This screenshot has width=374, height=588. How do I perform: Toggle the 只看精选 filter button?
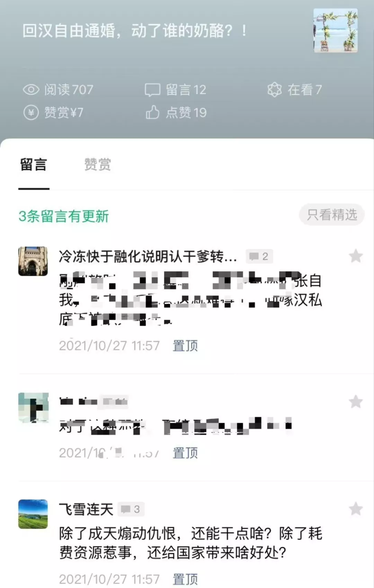[332, 215]
